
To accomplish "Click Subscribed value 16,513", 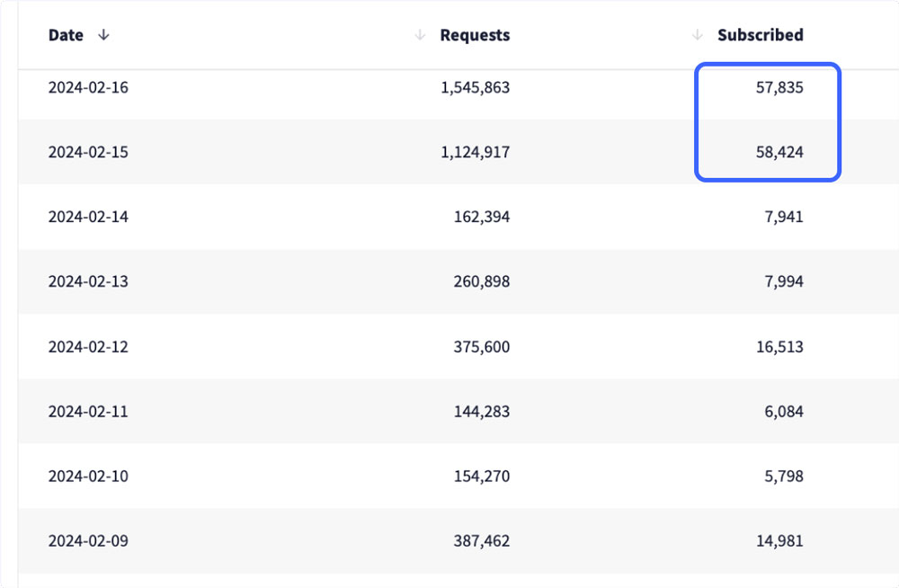I will click(x=779, y=346).
